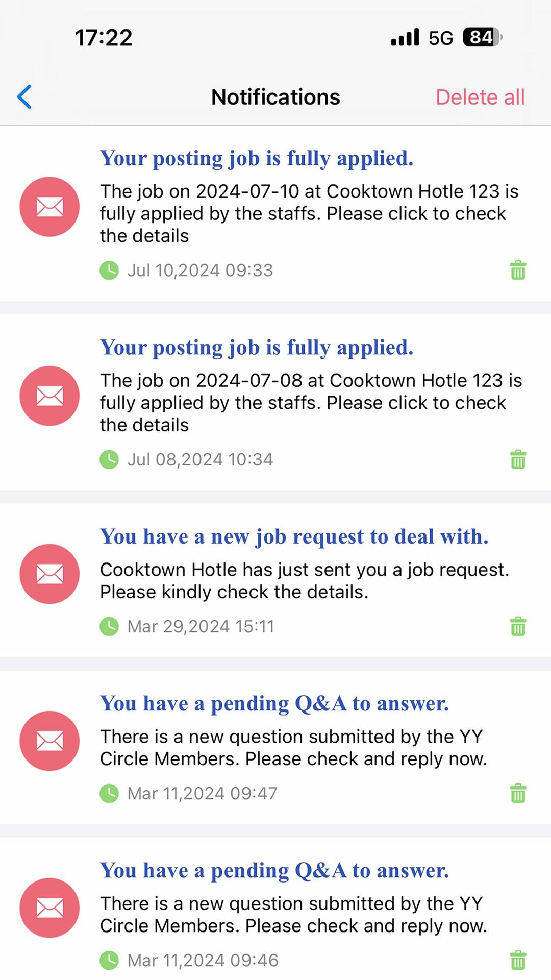Open the 09:47 pending Q&A notification title
Screen dimensions: 551x980
click(x=274, y=704)
